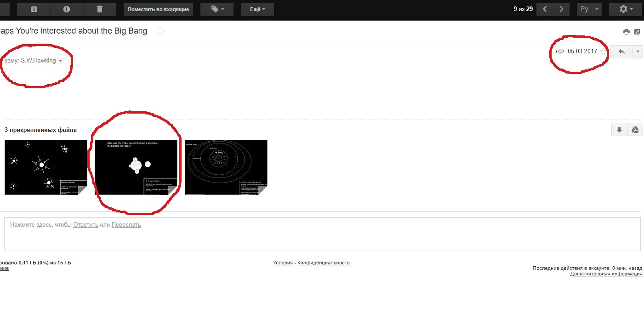This screenshot has height=332, width=644.
Task: Expand the Ещё menu
Action: coord(257,9)
